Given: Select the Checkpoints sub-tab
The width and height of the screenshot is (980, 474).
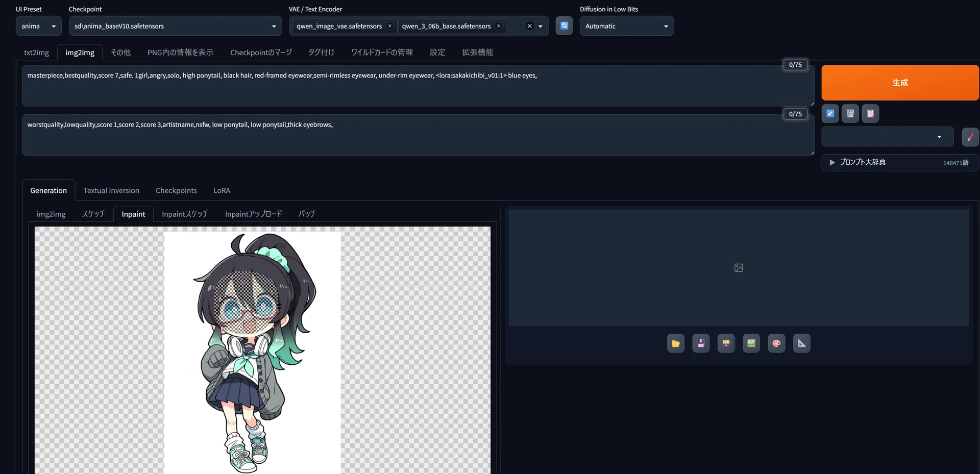Looking at the screenshot, I should (176, 190).
